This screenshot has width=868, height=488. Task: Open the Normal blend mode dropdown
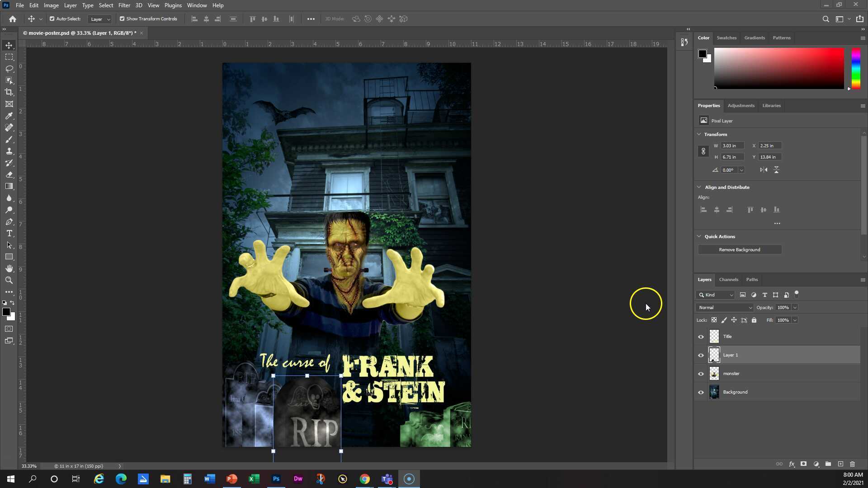click(x=724, y=307)
